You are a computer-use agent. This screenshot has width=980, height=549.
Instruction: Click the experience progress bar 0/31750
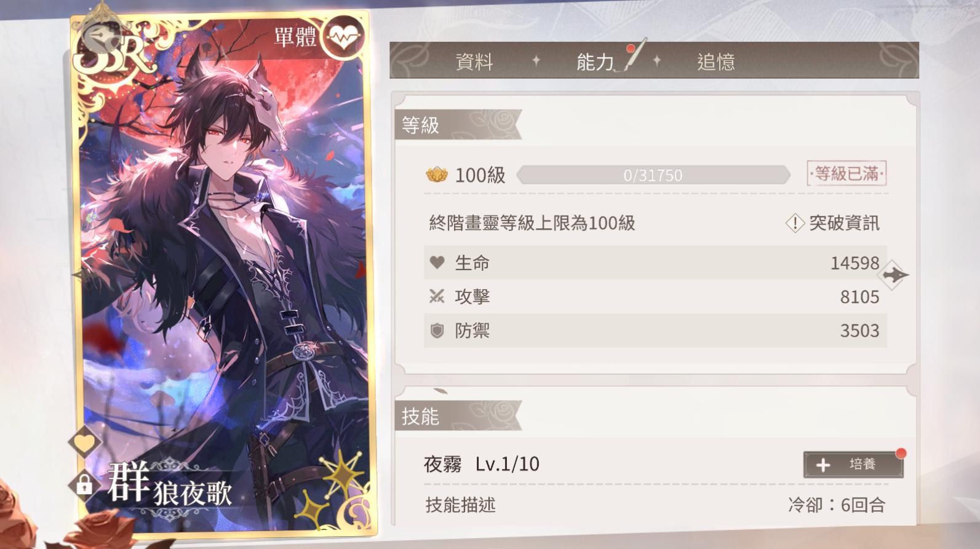point(653,175)
